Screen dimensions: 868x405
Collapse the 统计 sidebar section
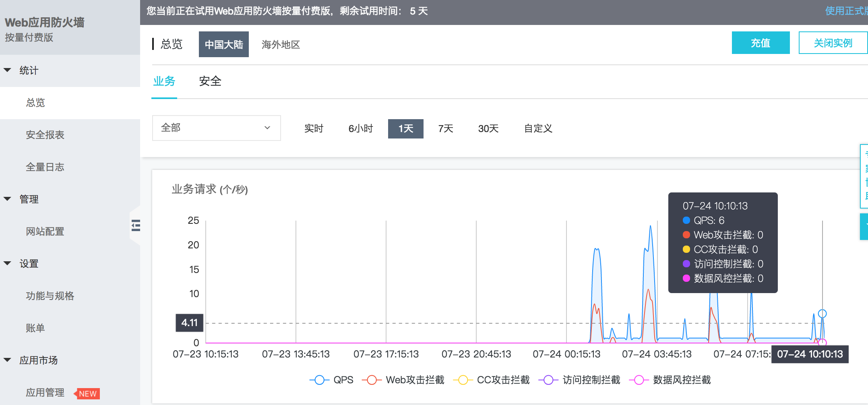tap(28, 70)
